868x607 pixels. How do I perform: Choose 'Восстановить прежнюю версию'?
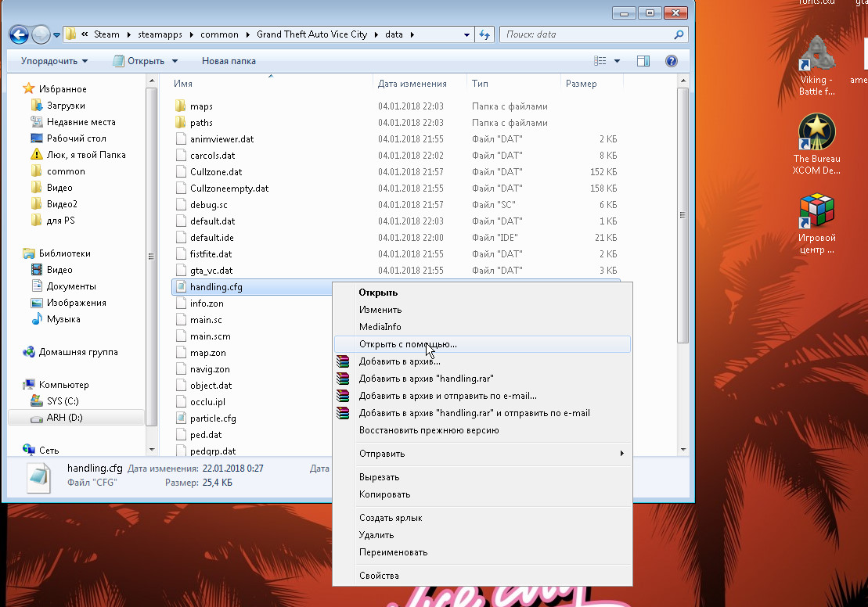click(x=482, y=430)
